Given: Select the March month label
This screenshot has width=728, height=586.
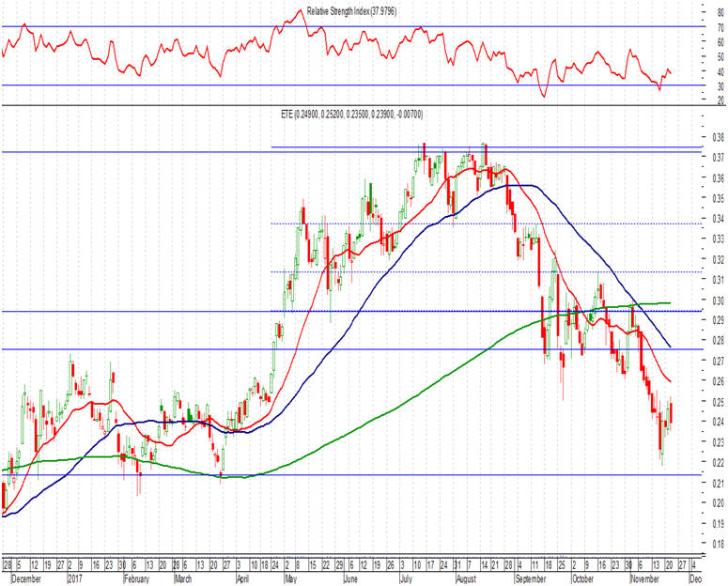Looking at the screenshot, I should click(x=182, y=579).
